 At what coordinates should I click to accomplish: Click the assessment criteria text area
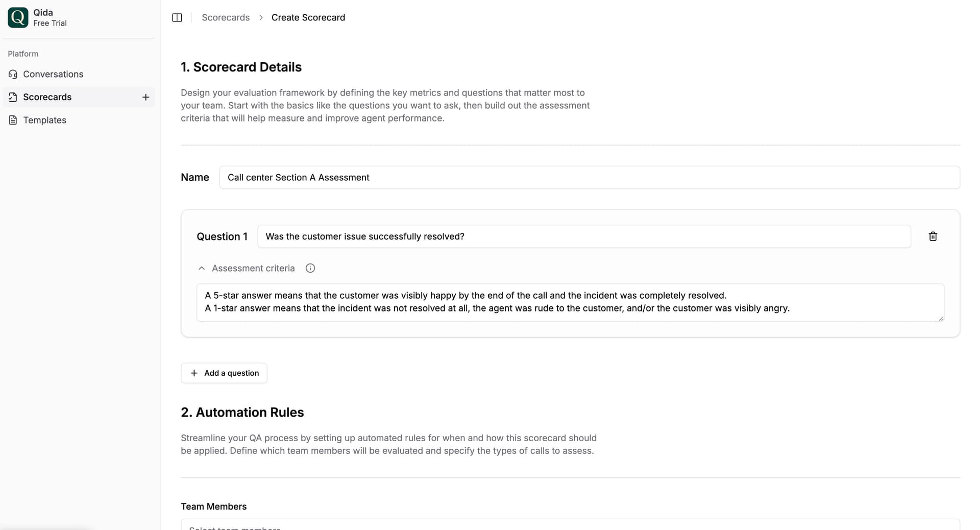pyautogui.click(x=570, y=302)
